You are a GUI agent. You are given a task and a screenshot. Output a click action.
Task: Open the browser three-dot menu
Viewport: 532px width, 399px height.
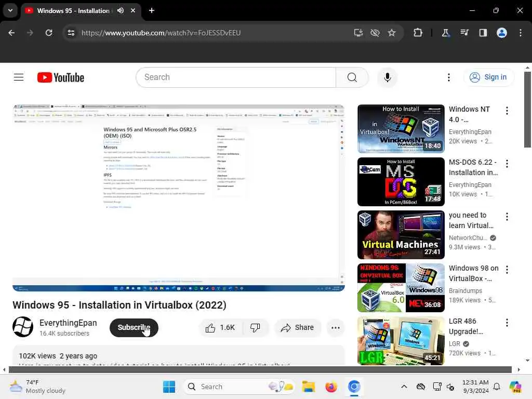point(521,33)
